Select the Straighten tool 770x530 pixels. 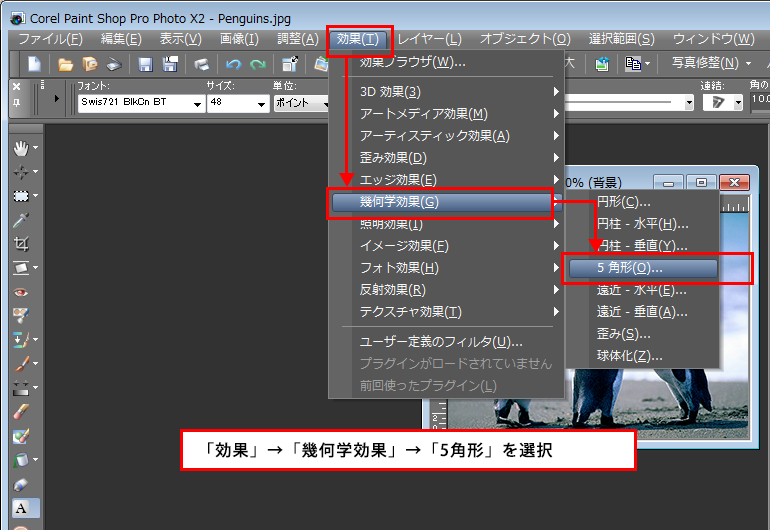pos(21,268)
